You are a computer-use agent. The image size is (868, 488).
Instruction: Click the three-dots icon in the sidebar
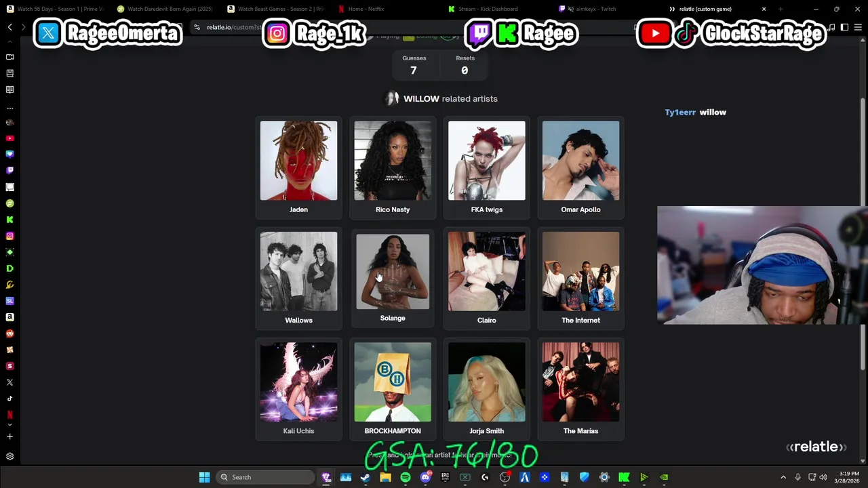tap(9, 108)
